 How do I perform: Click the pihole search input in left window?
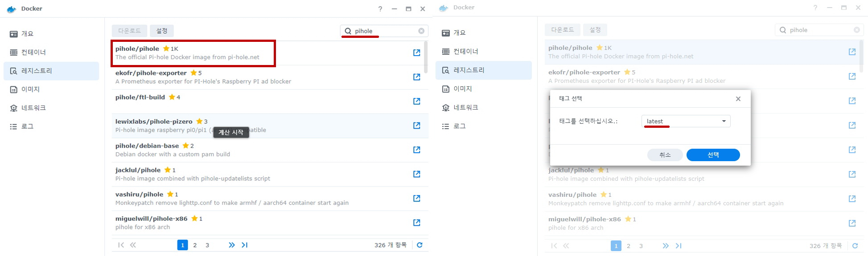(x=385, y=31)
